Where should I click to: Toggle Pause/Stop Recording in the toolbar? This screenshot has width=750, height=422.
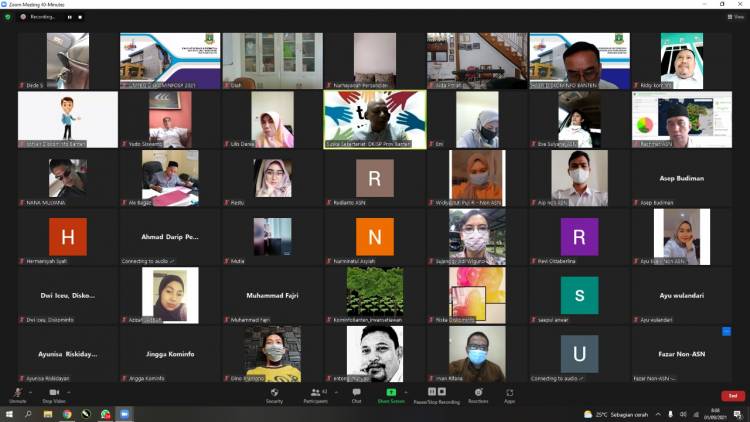436,392
